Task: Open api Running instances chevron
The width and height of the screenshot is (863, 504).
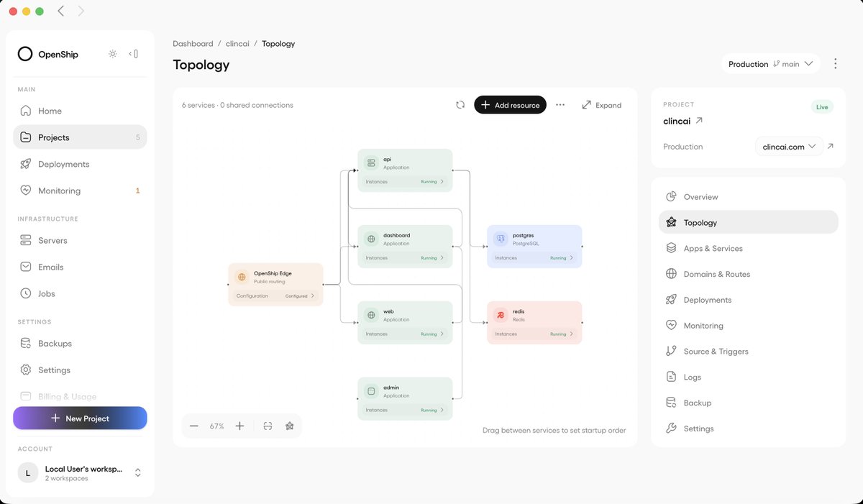Action: pos(442,182)
